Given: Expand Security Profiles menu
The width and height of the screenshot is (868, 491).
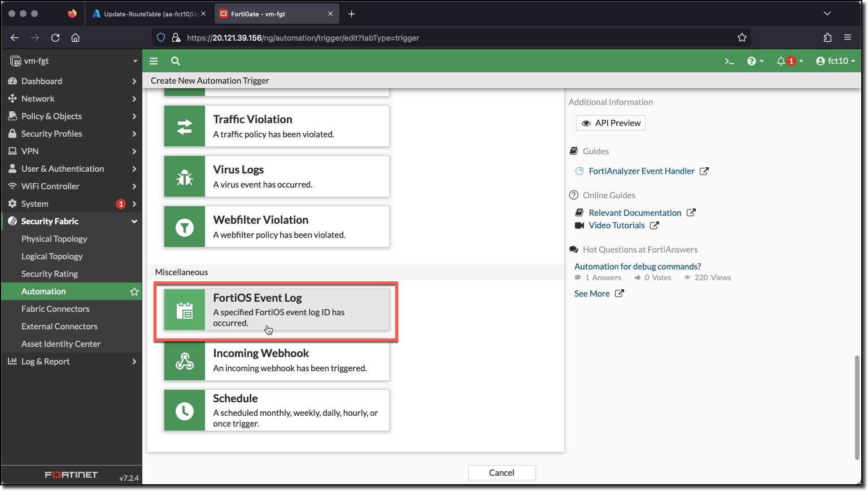Looking at the screenshot, I should pos(72,134).
